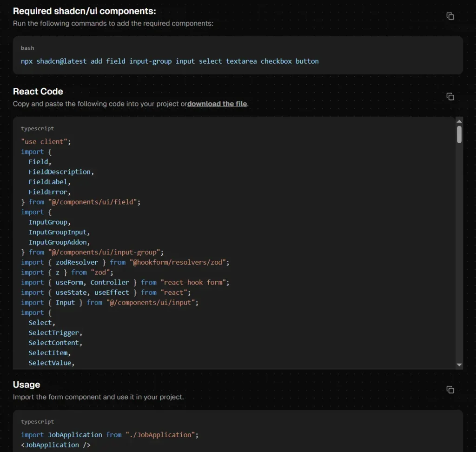Click the Usage section heading
This screenshot has width=476, height=452.
[26, 385]
